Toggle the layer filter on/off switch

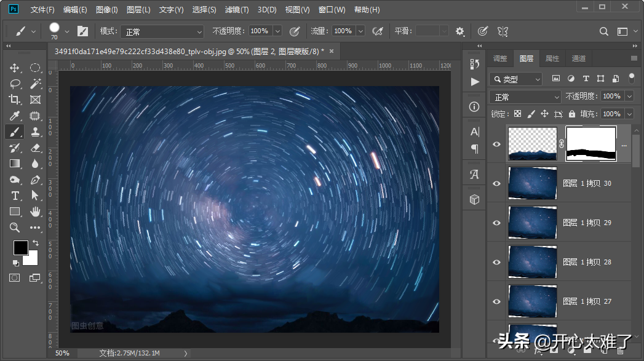(631, 79)
